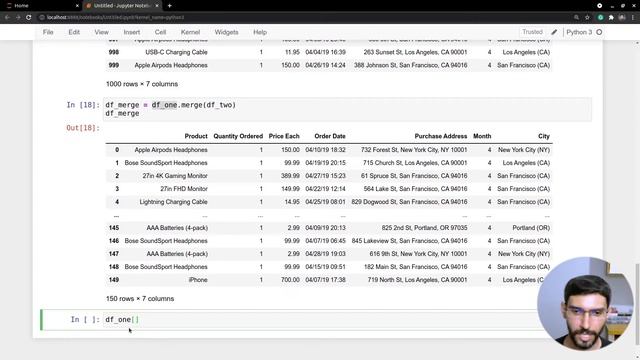Open the Kernel menu
Viewport: 640px width, 360px height.
[x=190, y=32]
